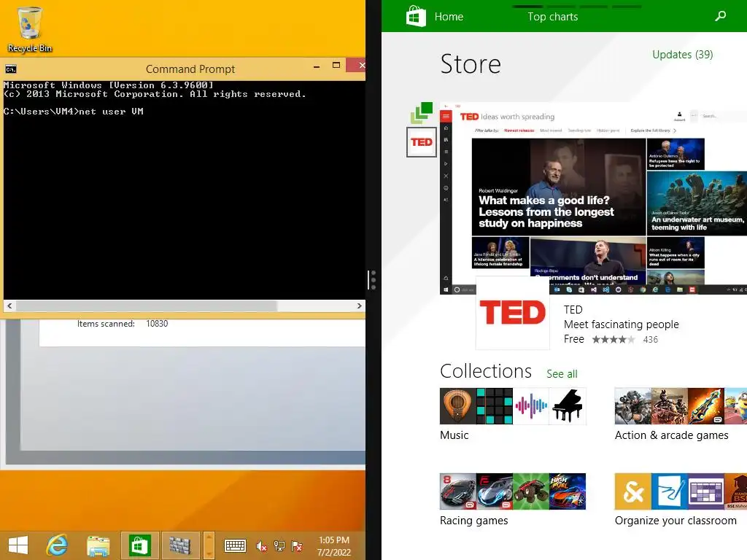Click the Store bag logo in header

tap(415, 16)
